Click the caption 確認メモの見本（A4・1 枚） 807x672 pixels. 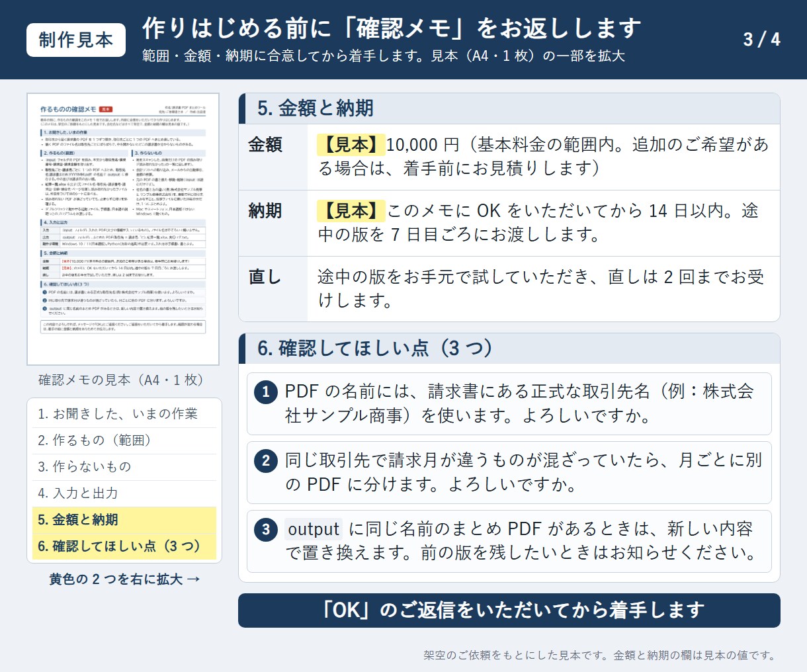[x=123, y=380]
